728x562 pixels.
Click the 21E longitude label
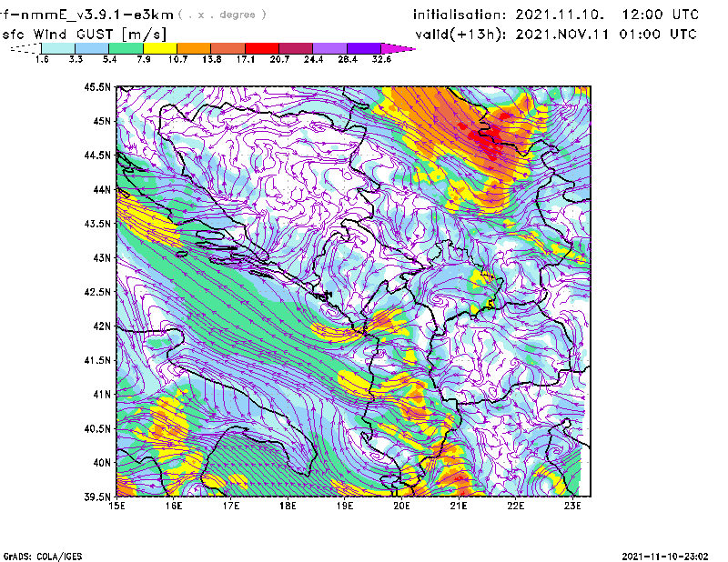(x=459, y=506)
